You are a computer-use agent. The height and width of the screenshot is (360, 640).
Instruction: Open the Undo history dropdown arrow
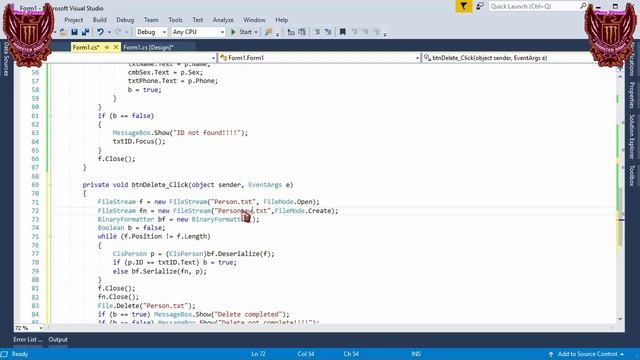coord(109,32)
